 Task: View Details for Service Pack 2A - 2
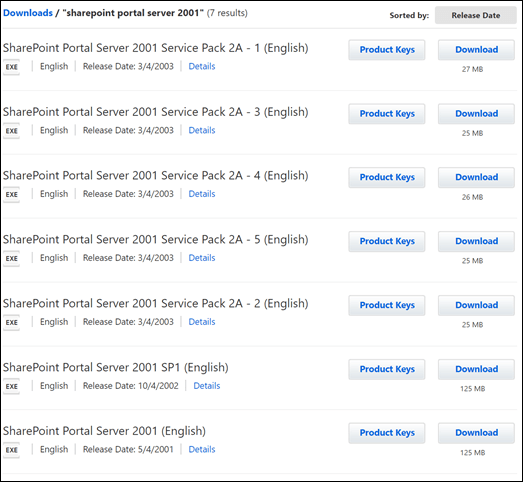point(202,322)
